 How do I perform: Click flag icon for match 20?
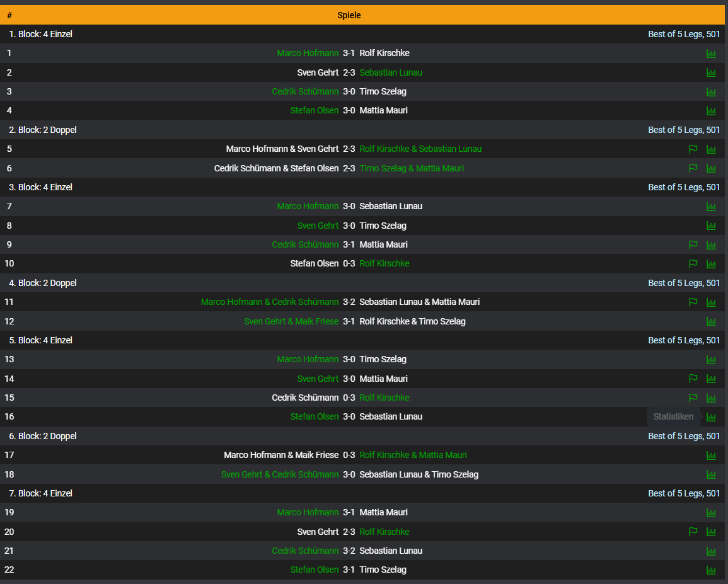click(x=693, y=532)
